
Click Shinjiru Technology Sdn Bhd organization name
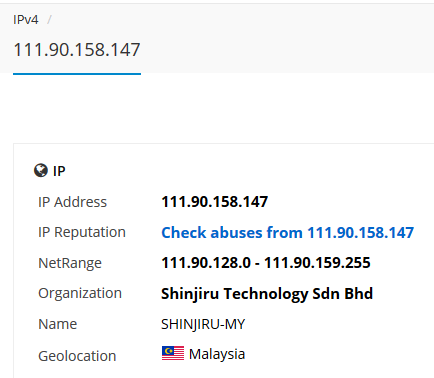[267, 294]
